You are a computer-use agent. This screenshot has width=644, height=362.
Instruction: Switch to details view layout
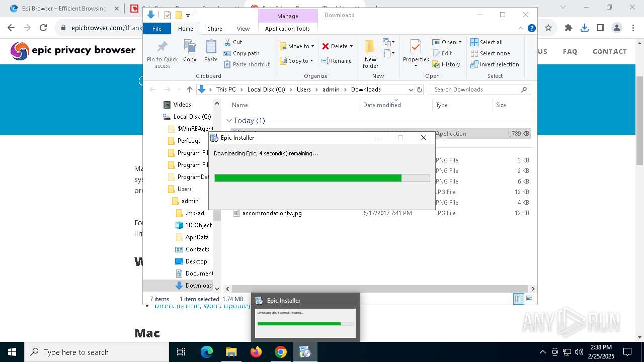point(519,299)
